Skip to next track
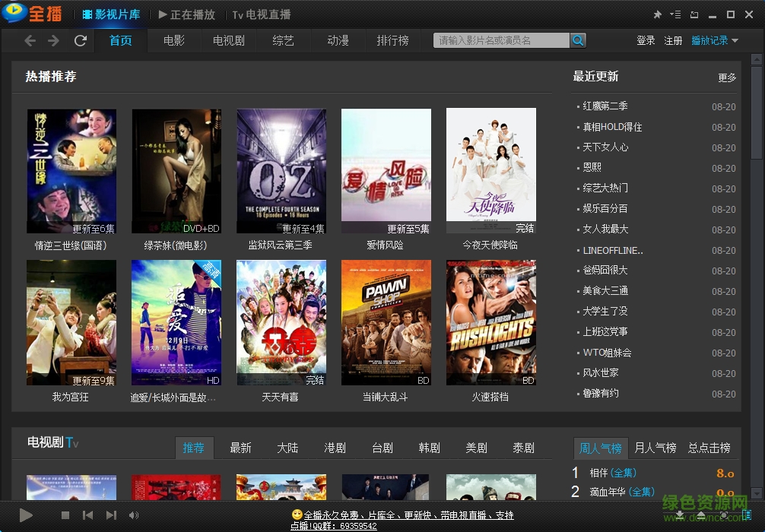 pos(111,515)
